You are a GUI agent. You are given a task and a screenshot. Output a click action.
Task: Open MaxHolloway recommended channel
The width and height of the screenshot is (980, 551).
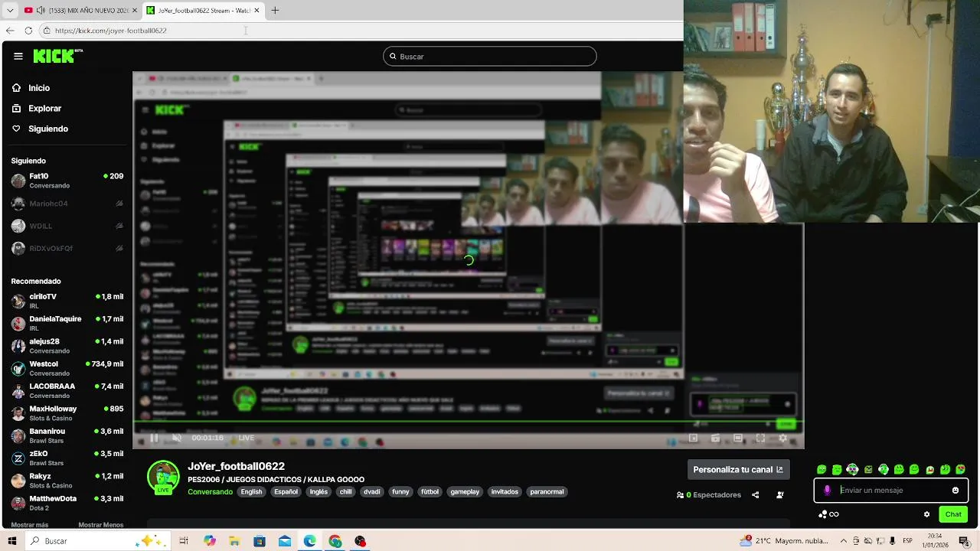pyautogui.click(x=67, y=413)
